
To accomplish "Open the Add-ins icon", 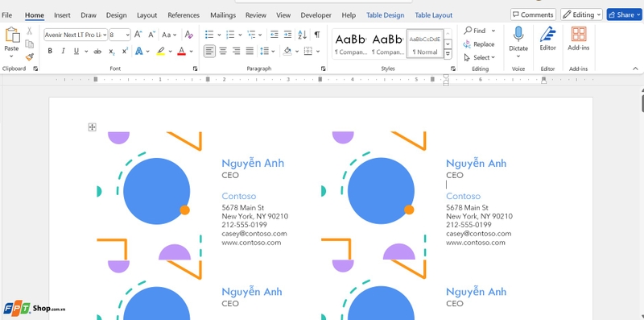I will point(578,35).
